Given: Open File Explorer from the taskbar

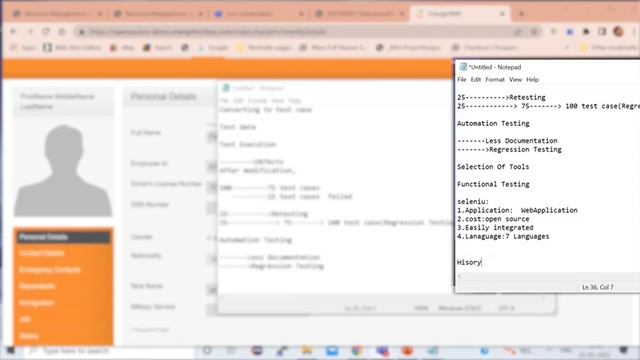Looking at the screenshot, I should (x=307, y=351).
